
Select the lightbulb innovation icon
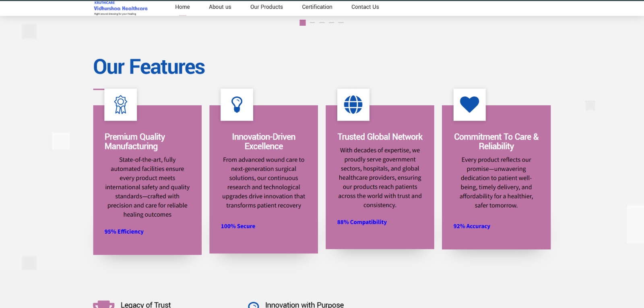[237, 105]
